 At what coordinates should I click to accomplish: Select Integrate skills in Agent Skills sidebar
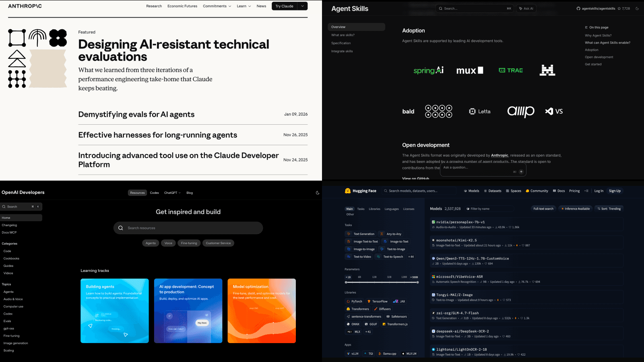(x=342, y=51)
